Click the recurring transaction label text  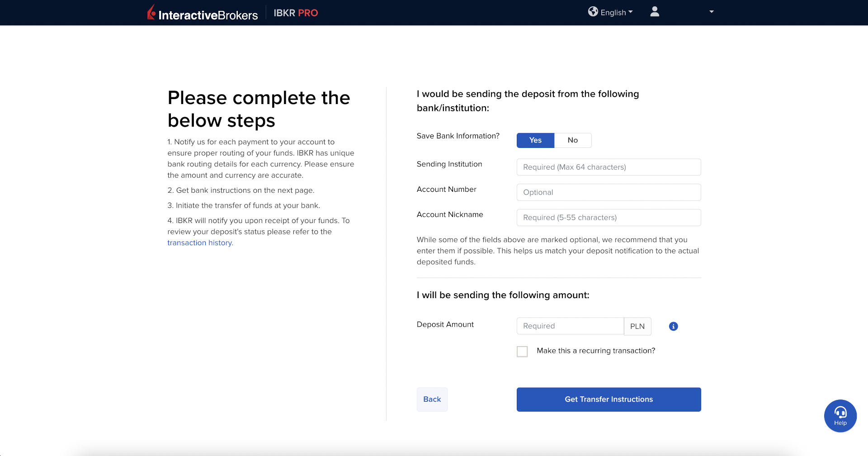[x=595, y=351]
